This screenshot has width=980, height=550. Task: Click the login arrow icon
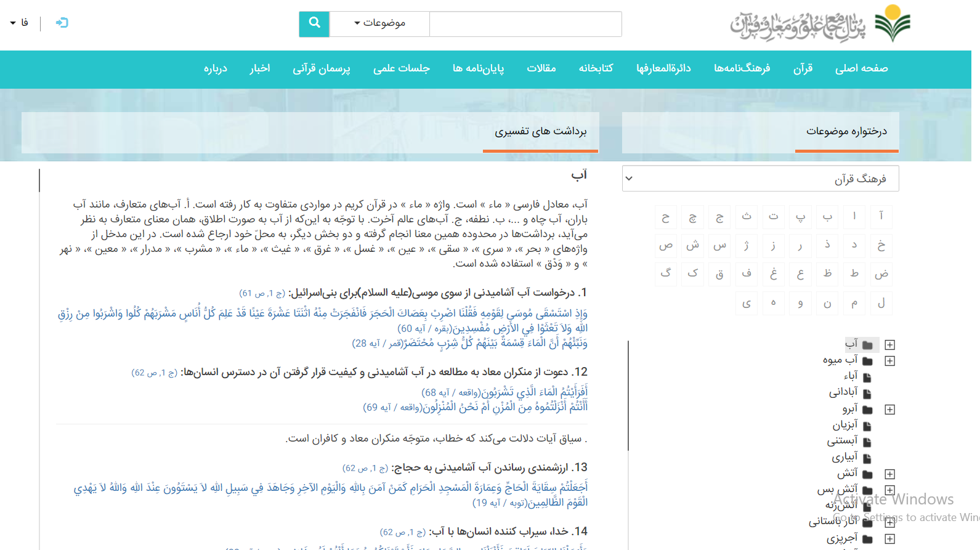pyautogui.click(x=62, y=23)
